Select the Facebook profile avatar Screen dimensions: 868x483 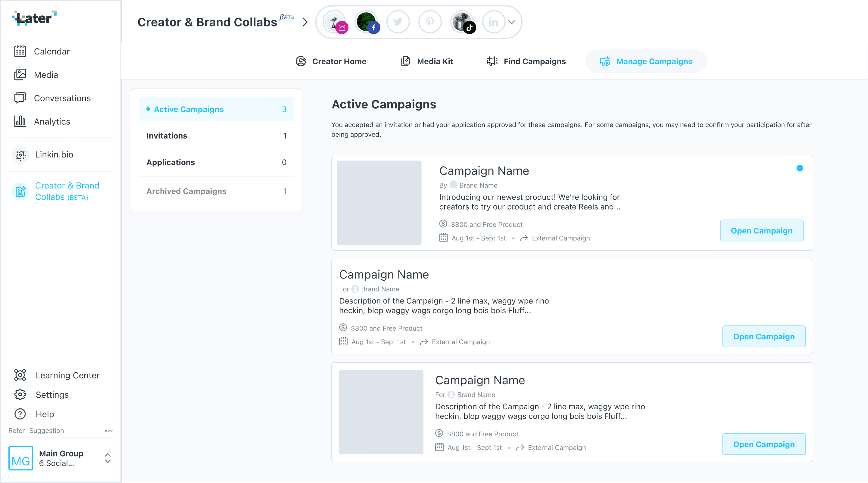point(367,22)
